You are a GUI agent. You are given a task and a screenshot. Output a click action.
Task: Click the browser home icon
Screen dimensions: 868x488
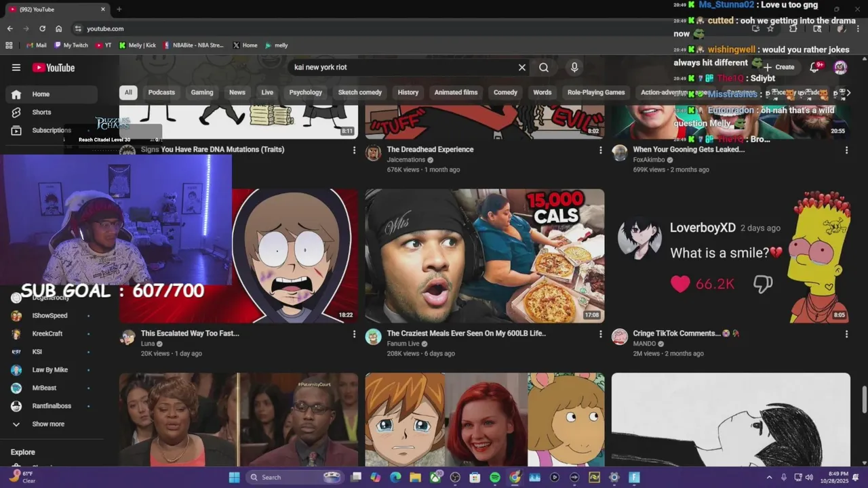tap(59, 28)
